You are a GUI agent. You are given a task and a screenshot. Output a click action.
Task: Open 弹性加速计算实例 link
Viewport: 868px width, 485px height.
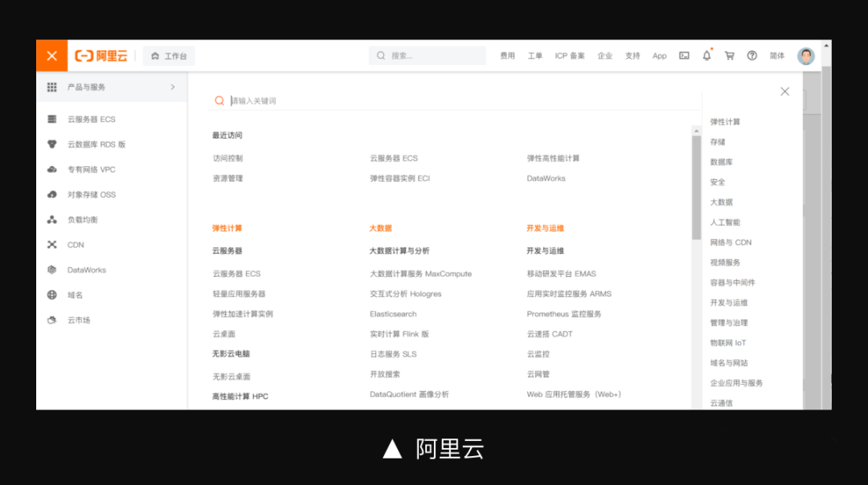[x=243, y=313]
